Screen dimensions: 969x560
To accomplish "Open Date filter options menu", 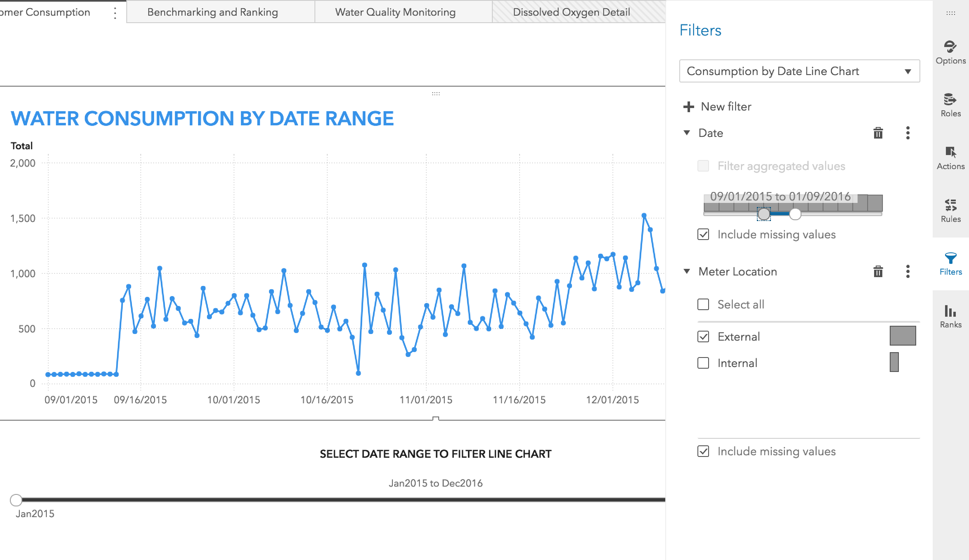I will tap(908, 133).
